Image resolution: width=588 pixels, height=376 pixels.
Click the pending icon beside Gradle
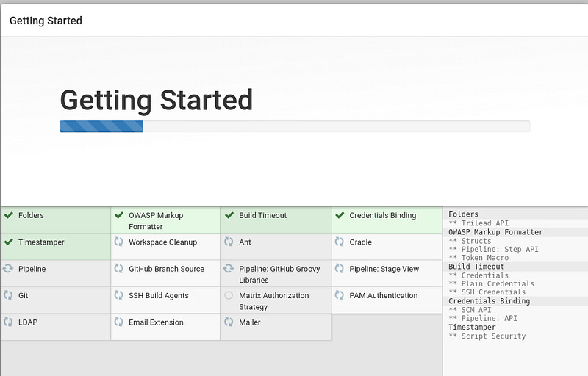(x=339, y=242)
